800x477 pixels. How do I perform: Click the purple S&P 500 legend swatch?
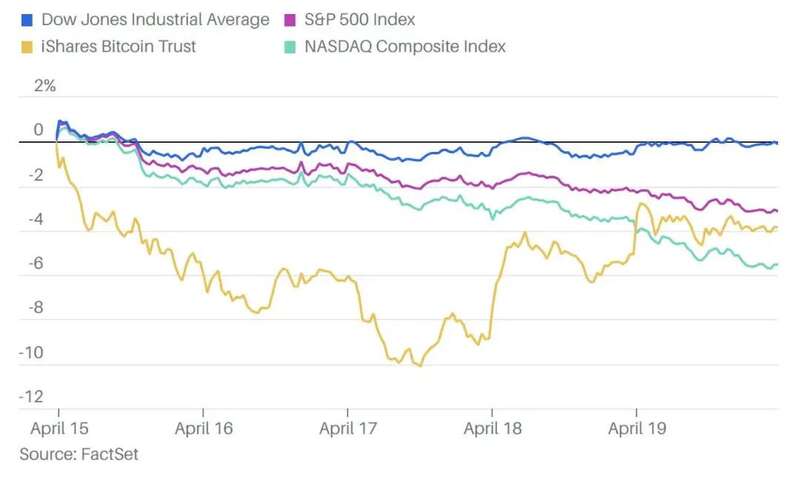click(x=290, y=20)
